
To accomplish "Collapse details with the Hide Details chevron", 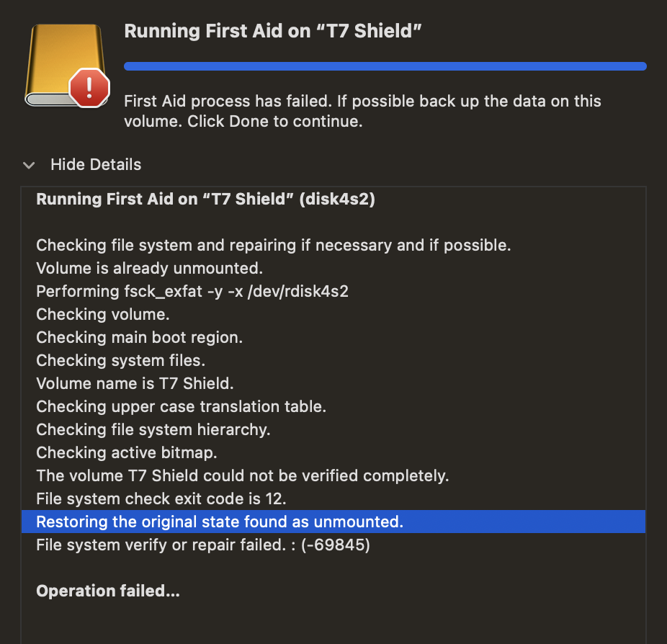I will (x=29, y=165).
